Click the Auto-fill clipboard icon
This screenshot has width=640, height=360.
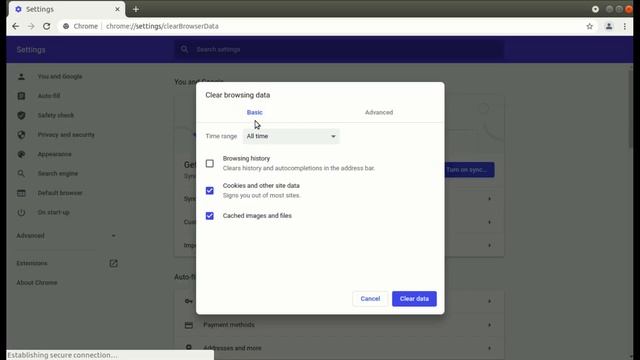[21, 96]
